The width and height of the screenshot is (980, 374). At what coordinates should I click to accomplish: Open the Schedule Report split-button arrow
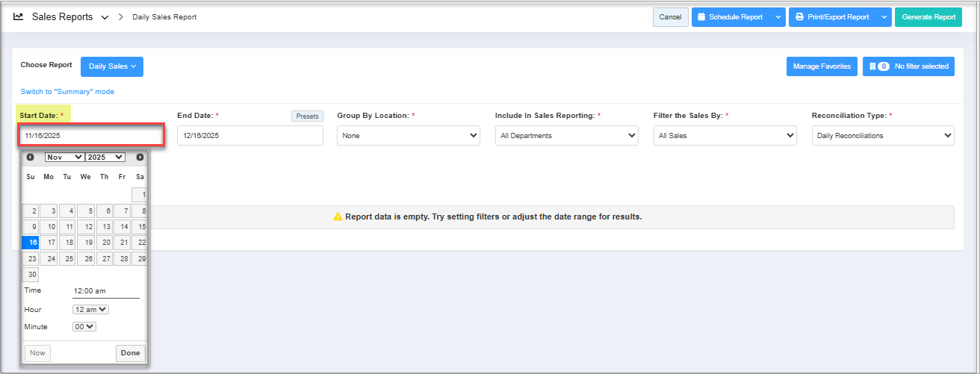point(778,17)
